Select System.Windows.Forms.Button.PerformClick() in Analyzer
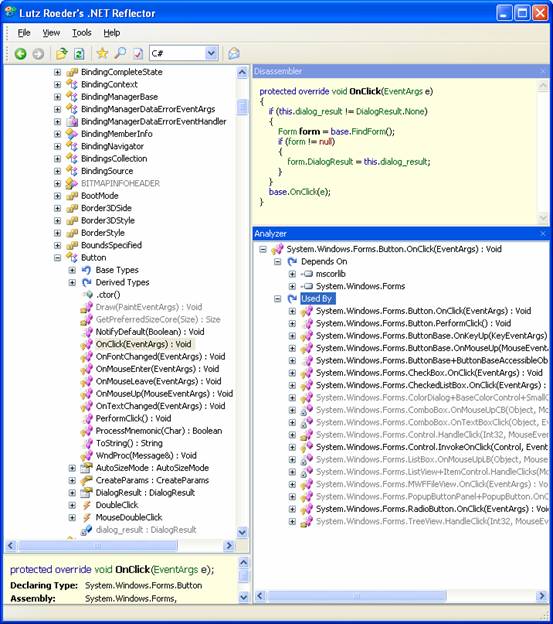 click(x=413, y=323)
